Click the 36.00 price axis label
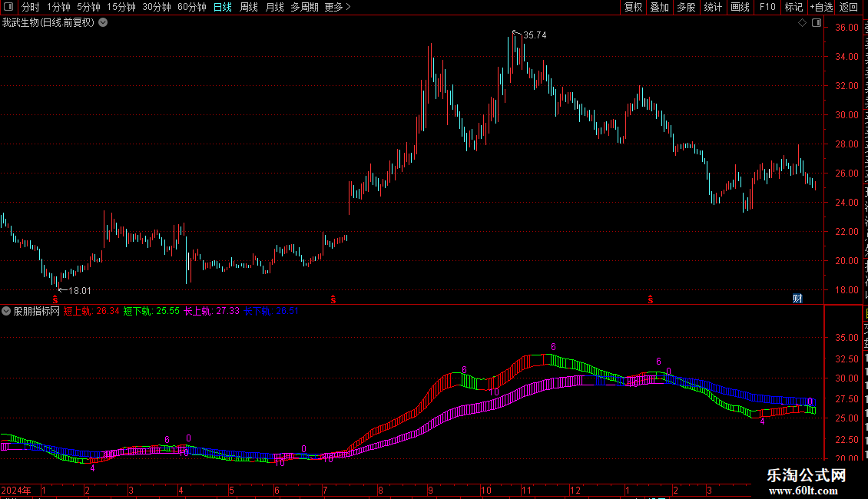The image size is (868, 499). click(x=847, y=27)
